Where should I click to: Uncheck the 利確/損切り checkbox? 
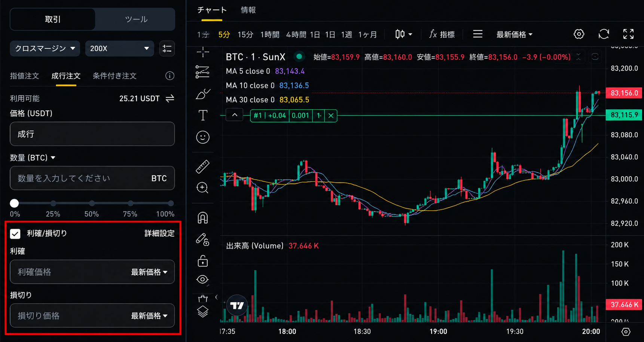(x=15, y=233)
